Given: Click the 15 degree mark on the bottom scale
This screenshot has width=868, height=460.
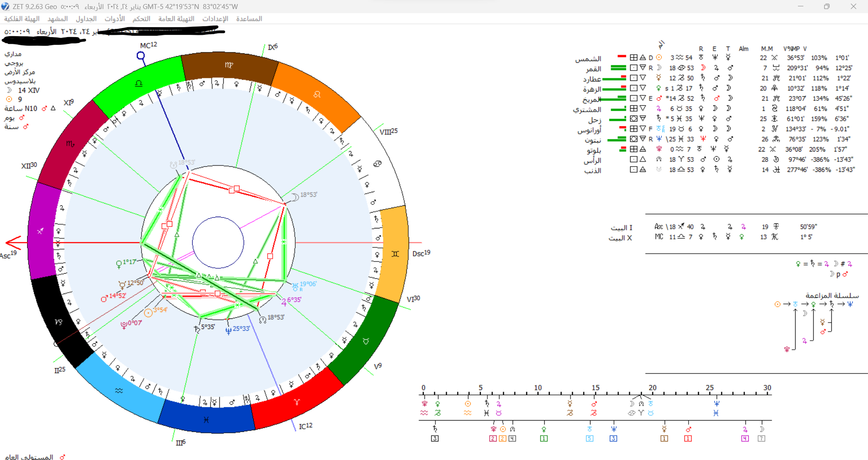Looking at the screenshot, I should click(x=595, y=388).
